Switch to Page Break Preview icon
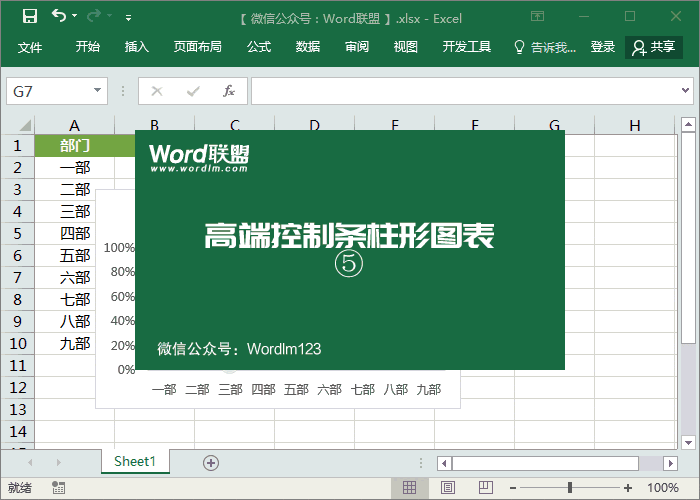The height and width of the screenshot is (500, 700). pyautogui.click(x=486, y=488)
